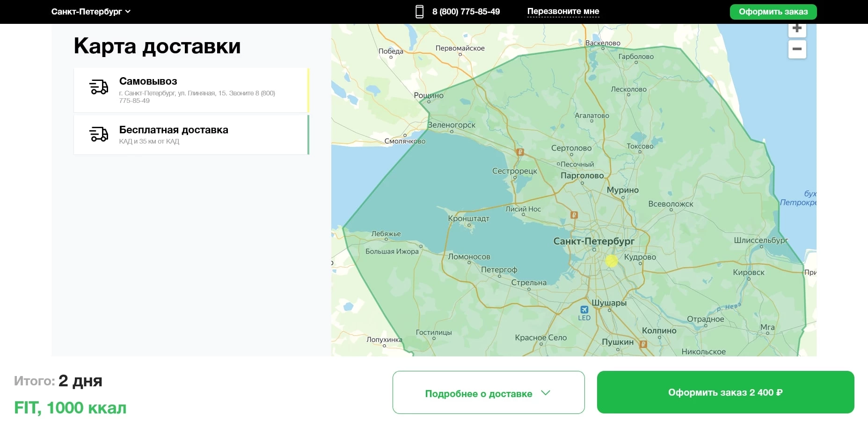Viewport: 868px width, 427px height.
Task: Click the FIT, 1000 ккал label
Action: tap(69, 407)
